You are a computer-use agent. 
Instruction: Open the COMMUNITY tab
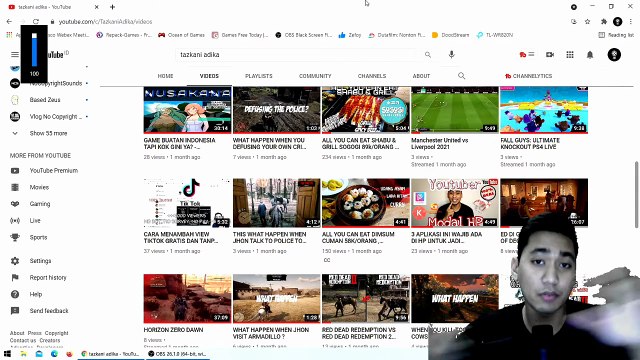click(x=315, y=76)
